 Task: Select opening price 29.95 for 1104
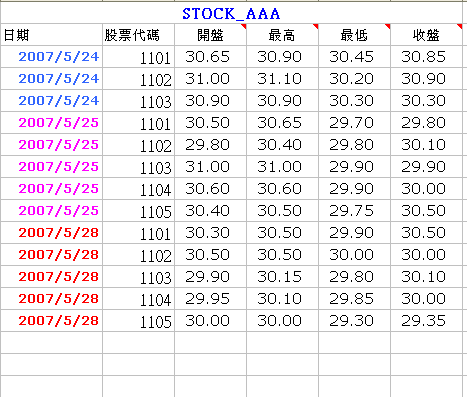[x=210, y=299]
